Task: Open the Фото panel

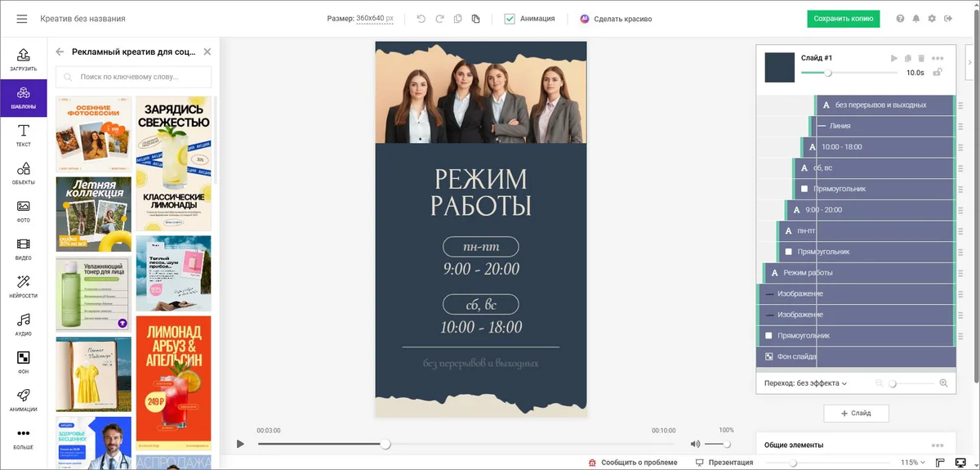Action: [x=23, y=211]
